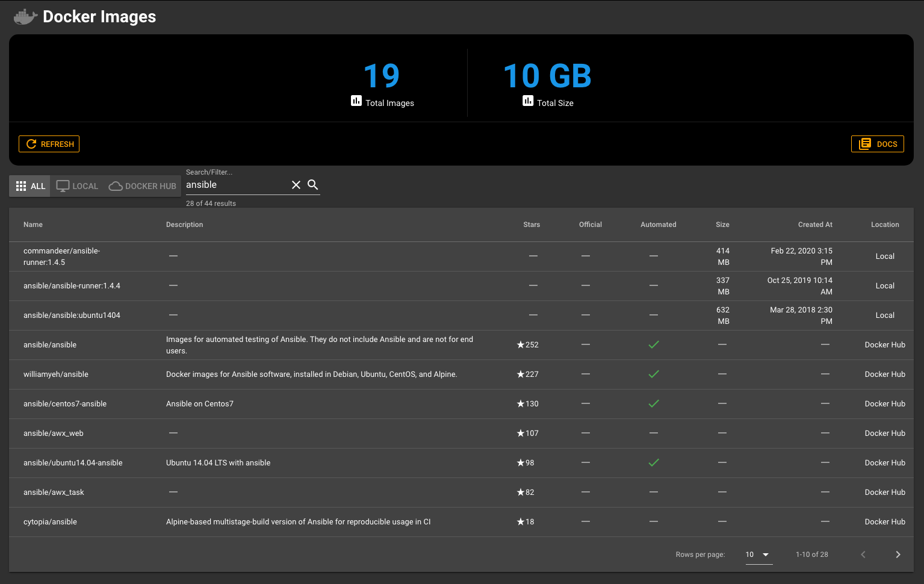924x584 pixels.
Task: Select the ansible/centos7-ansible image name
Action: tap(65, 404)
